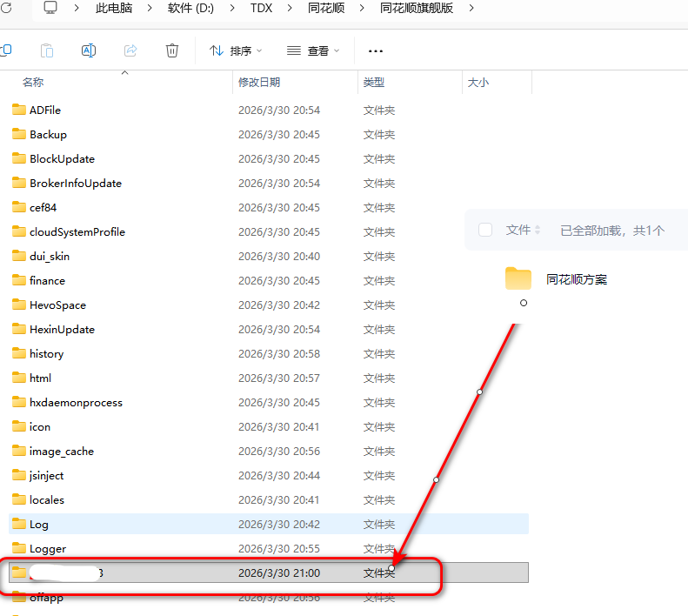
Task: Select the offapp folder name
Action: click(46, 598)
